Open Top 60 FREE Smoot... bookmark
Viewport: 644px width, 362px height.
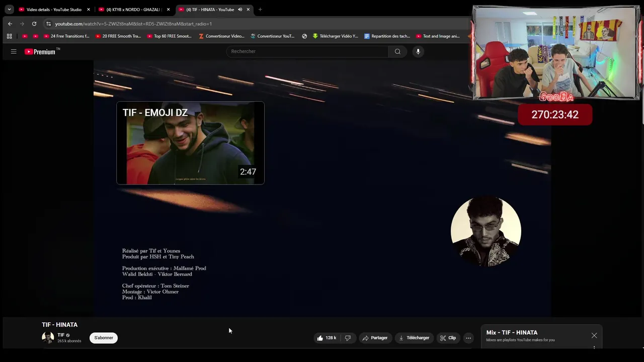point(170,36)
